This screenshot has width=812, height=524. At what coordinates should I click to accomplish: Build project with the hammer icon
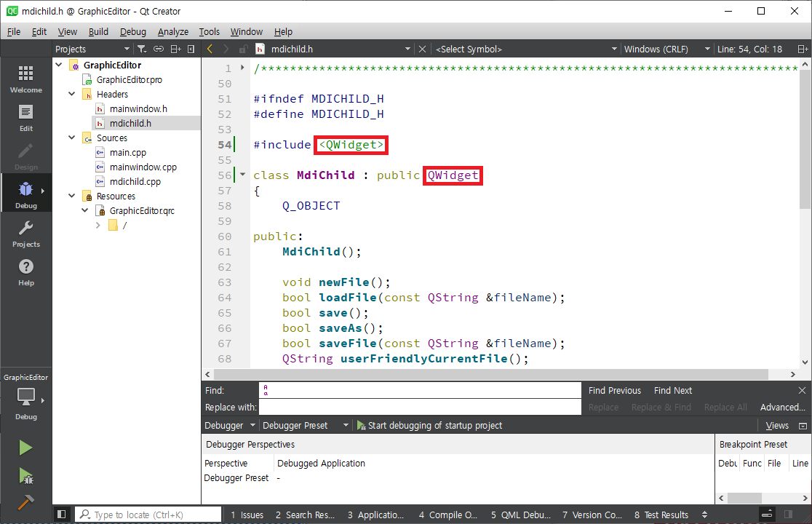(x=25, y=501)
